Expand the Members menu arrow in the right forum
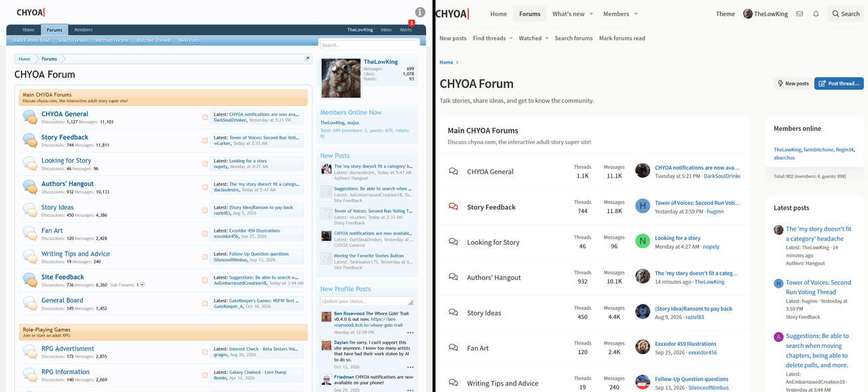The width and height of the screenshot is (868, 392). point(636,14)
